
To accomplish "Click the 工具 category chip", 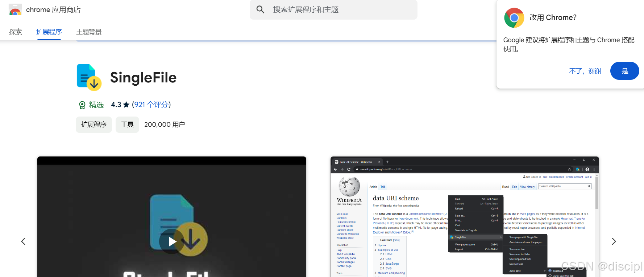I will point(127,125).
